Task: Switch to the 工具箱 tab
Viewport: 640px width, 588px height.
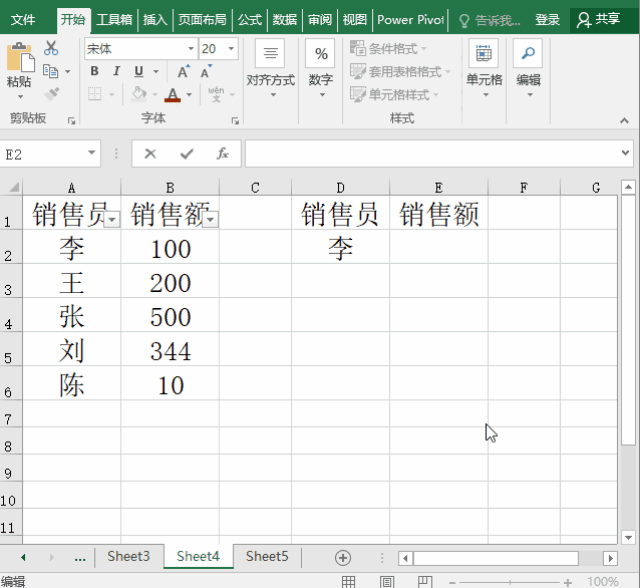Action: click(x=114, y=20)
